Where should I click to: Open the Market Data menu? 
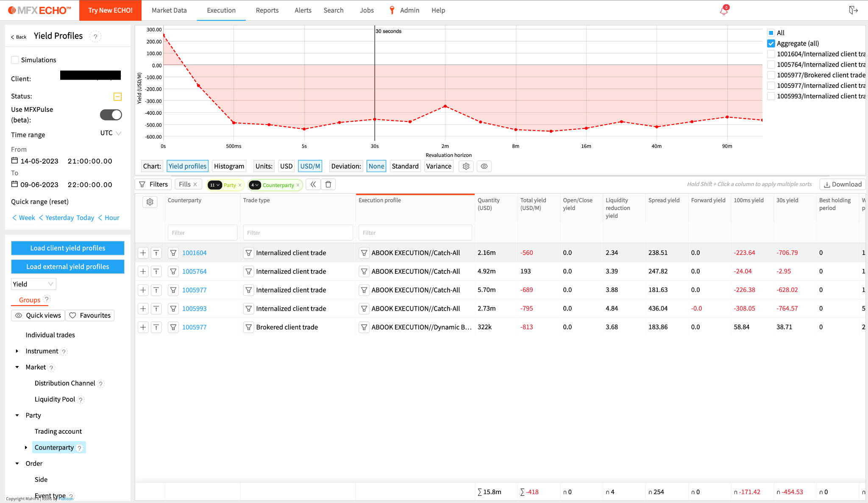click(x=169, y=11)
